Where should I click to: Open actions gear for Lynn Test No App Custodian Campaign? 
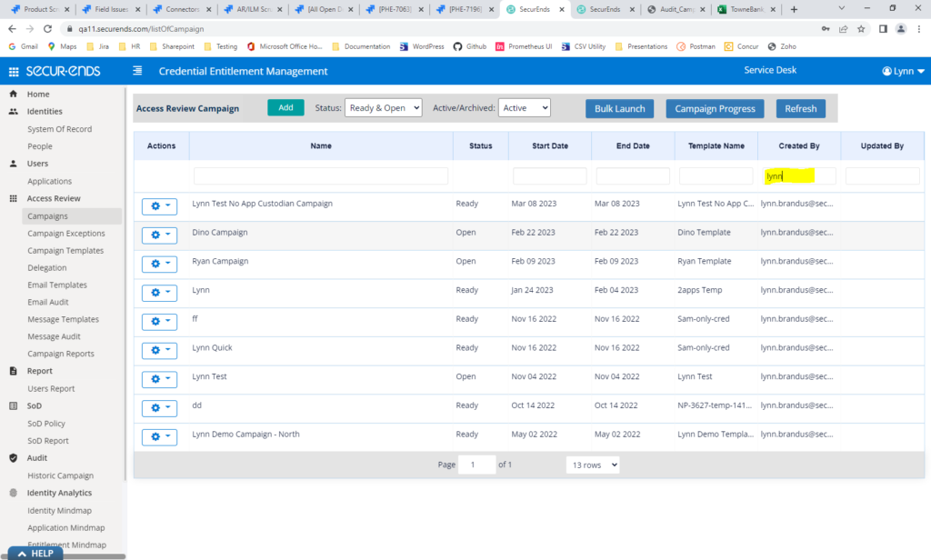point(160,206)
